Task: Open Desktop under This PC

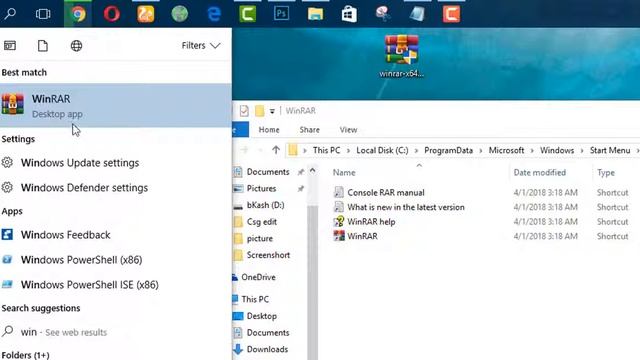Action: (262, 316)
